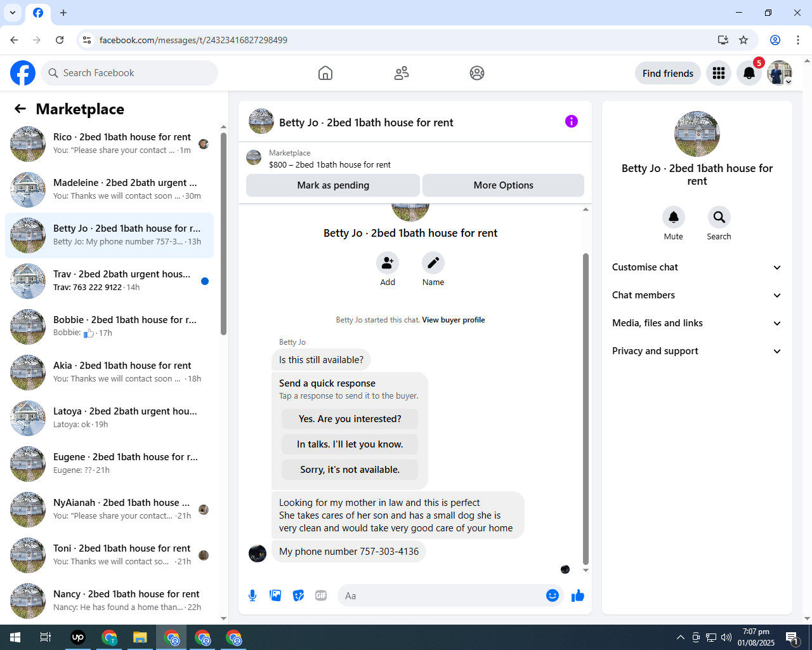This screenshot has height=650, width=812.
Task: Go back using Marketplace back arrow
Action: point(20,109)
